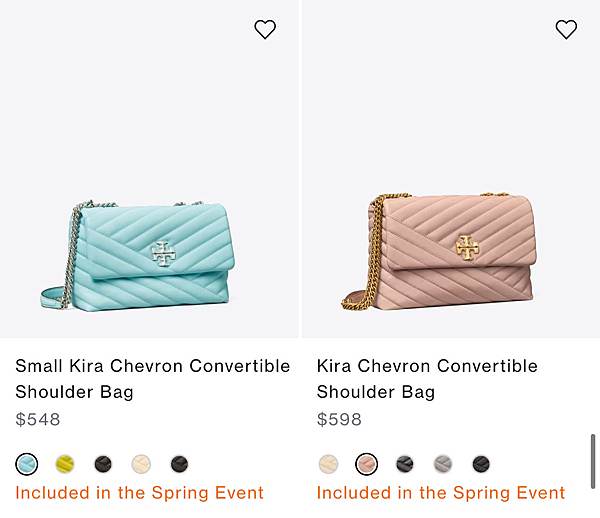
Task: Favorite the blue Small Kira bag heart
Action: 265,29
